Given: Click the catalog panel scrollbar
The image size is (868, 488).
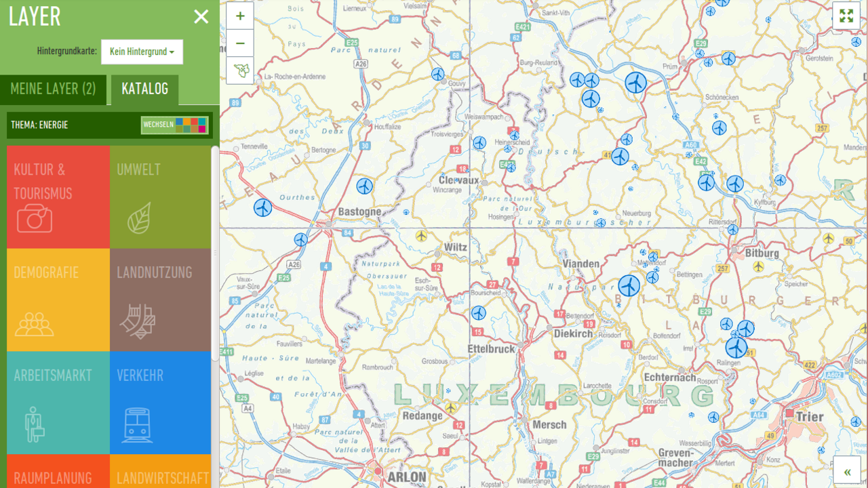Looking at the screenshot, I should click(x=216, y=253).
